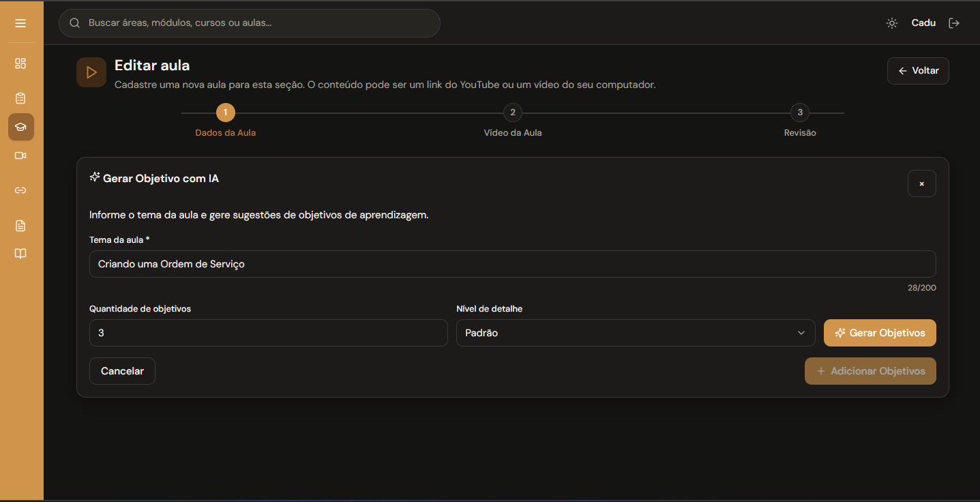Select step 2 Vídeo da Aula
Screen dimensions: 980x502
pos(513,121)
